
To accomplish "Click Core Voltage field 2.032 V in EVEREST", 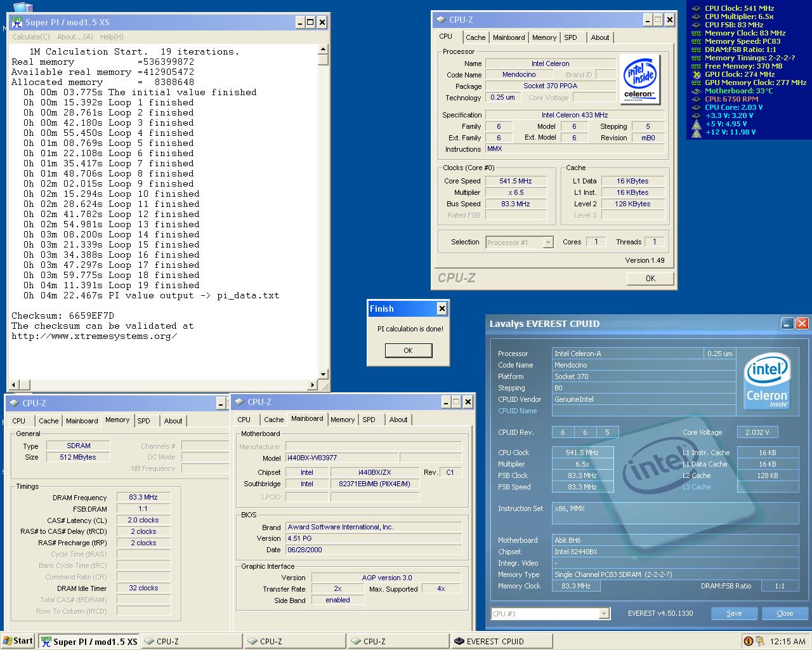I will point(757,432).
